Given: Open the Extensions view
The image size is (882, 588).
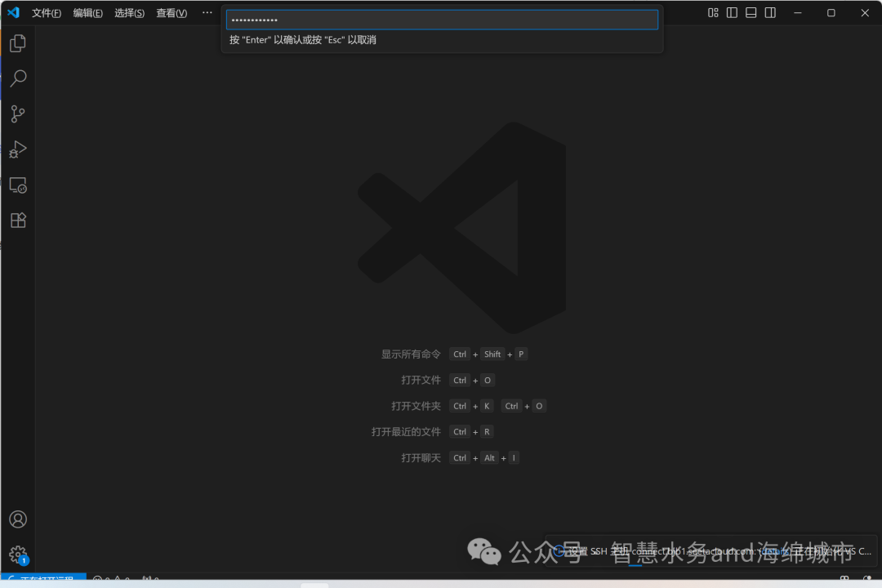Looking at the screenshot, I should (x=18, y=220).
